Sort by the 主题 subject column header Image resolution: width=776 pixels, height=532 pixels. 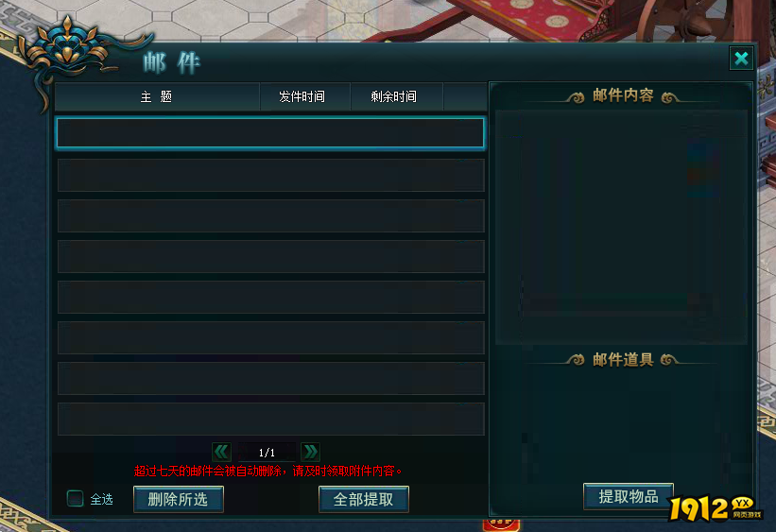(156, 96)
